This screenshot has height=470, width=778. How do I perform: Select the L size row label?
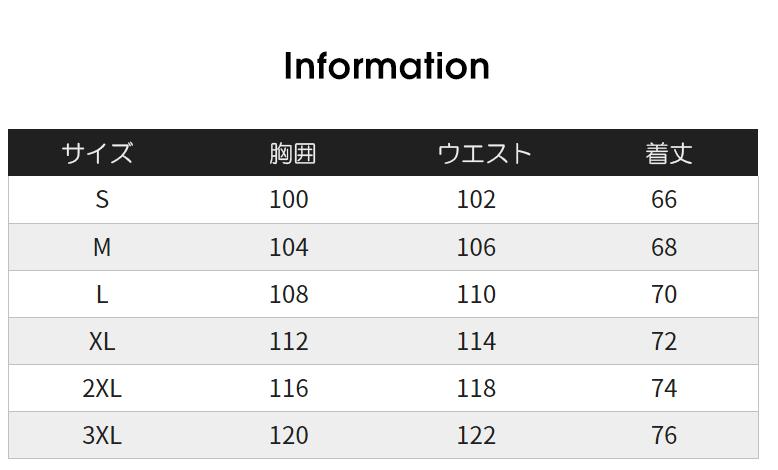click(x=102, y=294)
